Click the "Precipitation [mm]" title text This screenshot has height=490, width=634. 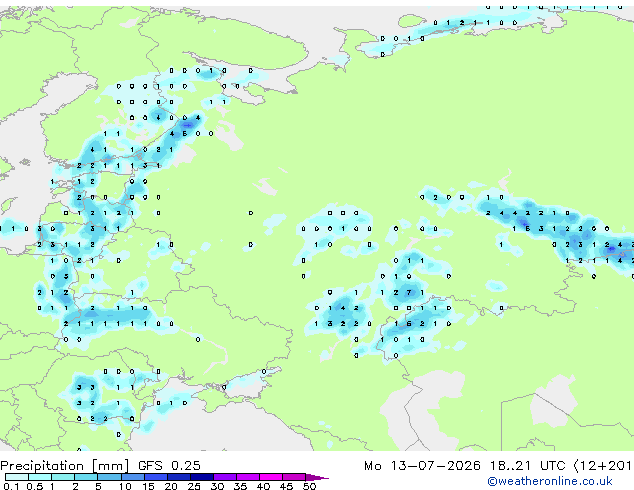65,466
